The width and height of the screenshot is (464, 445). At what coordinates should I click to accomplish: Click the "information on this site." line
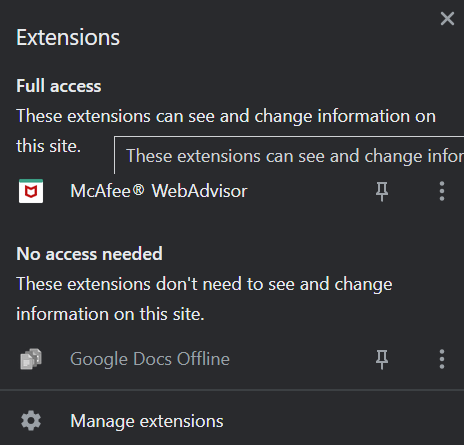(x=110, y=314)
